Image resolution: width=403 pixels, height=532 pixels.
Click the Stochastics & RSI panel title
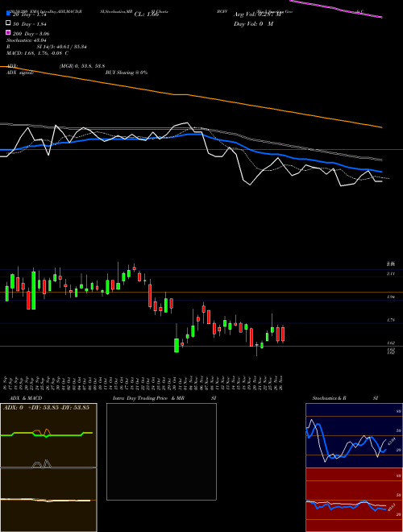click(345, 398)
